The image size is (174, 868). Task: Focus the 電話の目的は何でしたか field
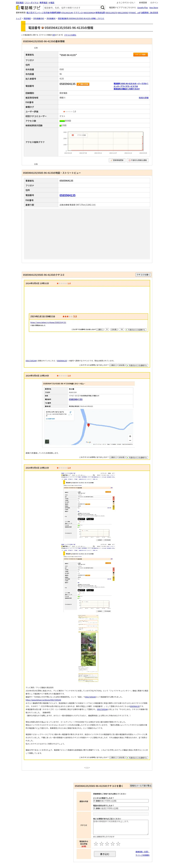tap(121, 808)
